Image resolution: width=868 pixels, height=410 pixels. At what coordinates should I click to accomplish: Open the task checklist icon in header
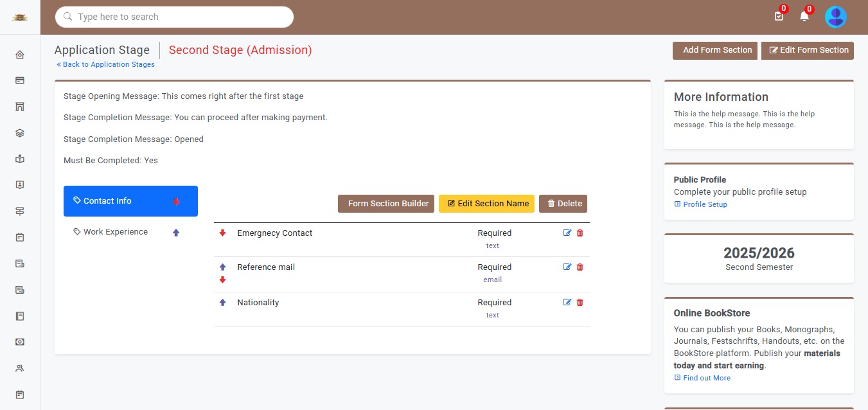[x=779, y=16]
